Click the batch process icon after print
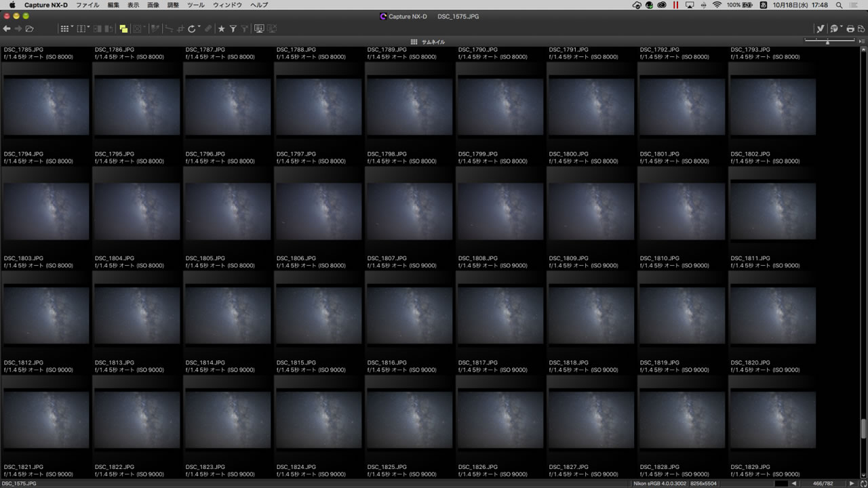This screenshot has width=868, height=488. 861,29
